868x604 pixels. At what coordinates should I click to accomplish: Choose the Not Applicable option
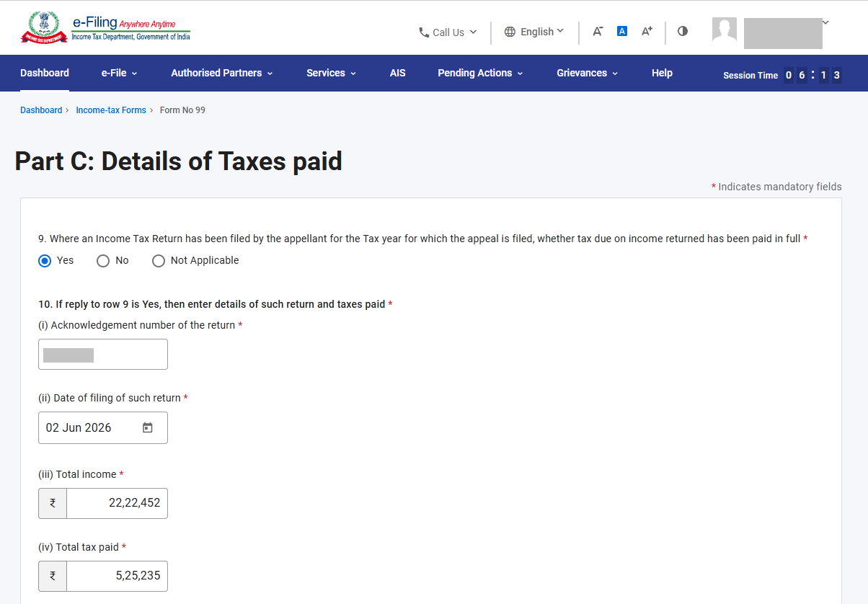(195, 261)
